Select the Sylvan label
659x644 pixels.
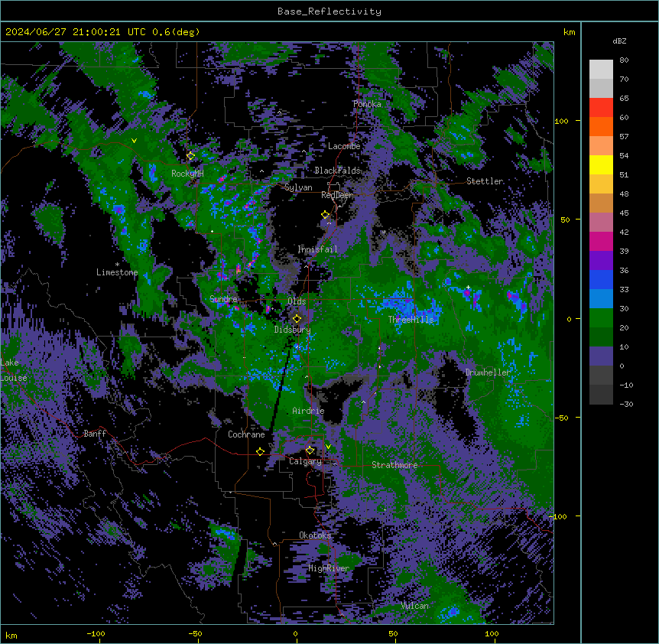(298, 187)
